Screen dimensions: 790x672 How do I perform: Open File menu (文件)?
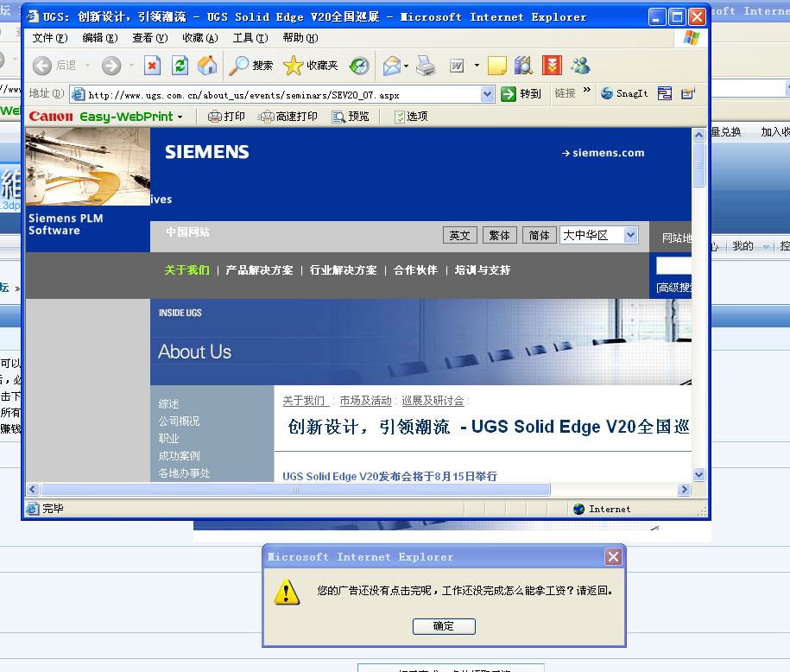(x=50, y=38)
